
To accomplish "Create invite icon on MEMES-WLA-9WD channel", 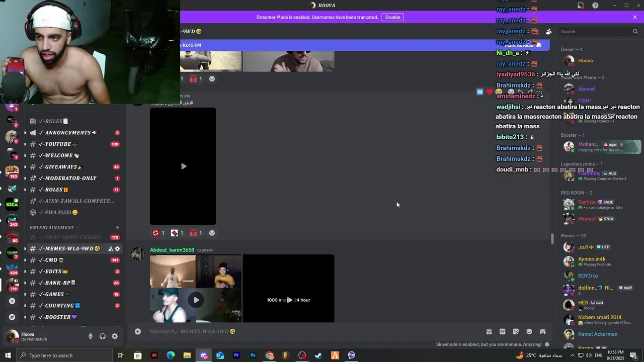I will pos(111,249).
